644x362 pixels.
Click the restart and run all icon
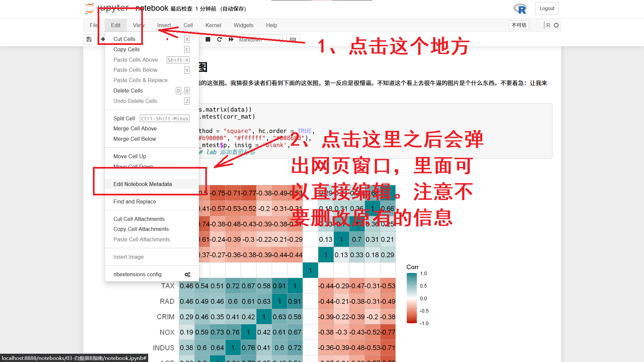click(x=231, y=39)
